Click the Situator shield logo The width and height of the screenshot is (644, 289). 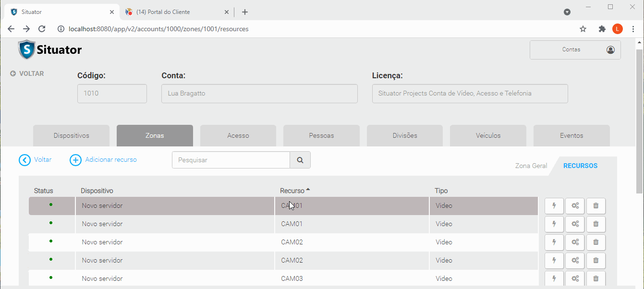[x=27, y=49]
